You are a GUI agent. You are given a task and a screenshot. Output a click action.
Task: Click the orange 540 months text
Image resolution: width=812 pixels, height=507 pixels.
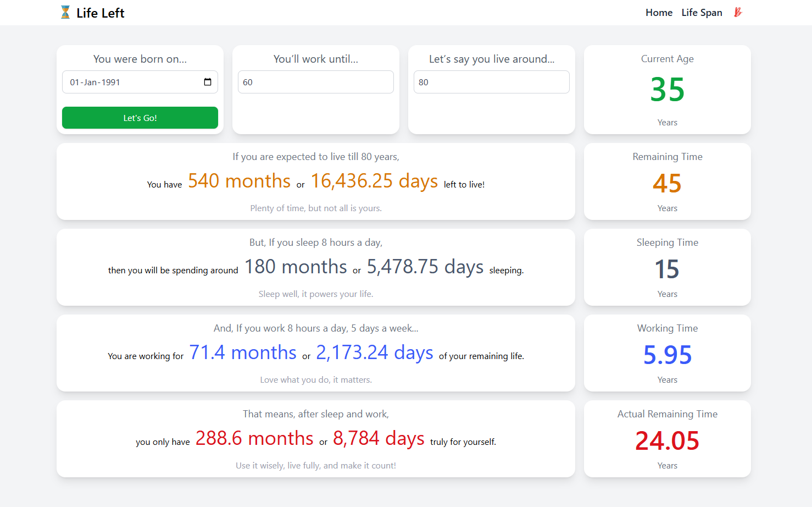(x=239, y=181)
